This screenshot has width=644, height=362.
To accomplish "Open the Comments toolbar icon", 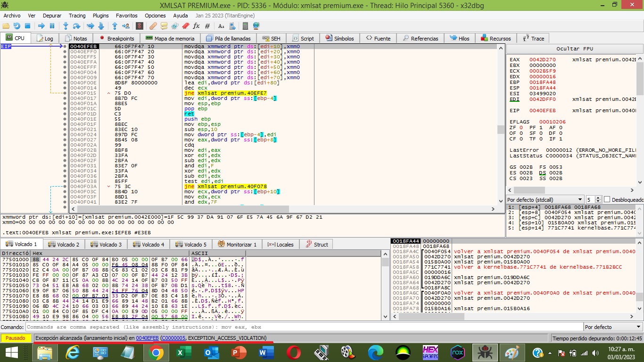I will (164, 26).
